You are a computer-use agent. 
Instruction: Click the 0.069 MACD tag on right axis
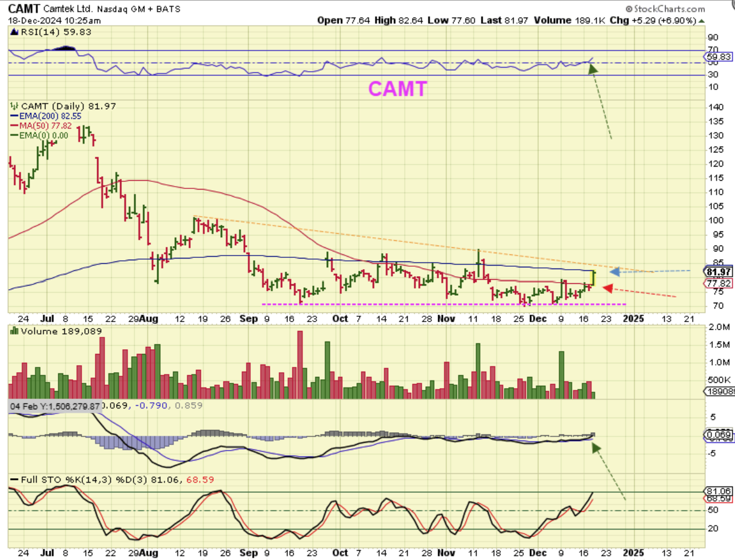(x=719, y=436)
